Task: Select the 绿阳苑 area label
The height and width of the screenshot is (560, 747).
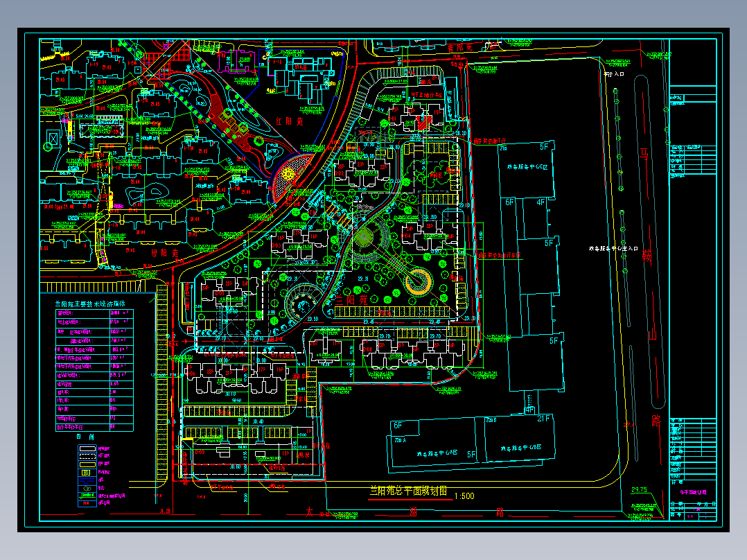Action: click(x=164, y=252)
